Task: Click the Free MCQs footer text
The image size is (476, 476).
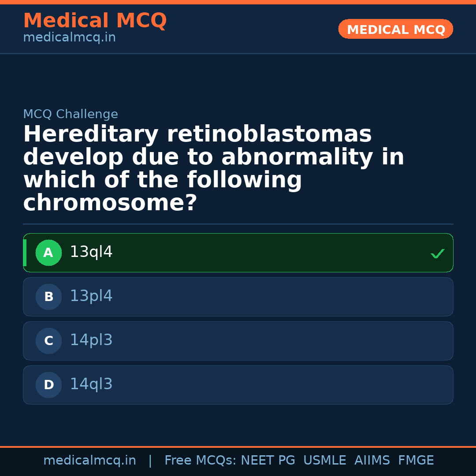Action: pyautogui.click(x=200, y=461)
